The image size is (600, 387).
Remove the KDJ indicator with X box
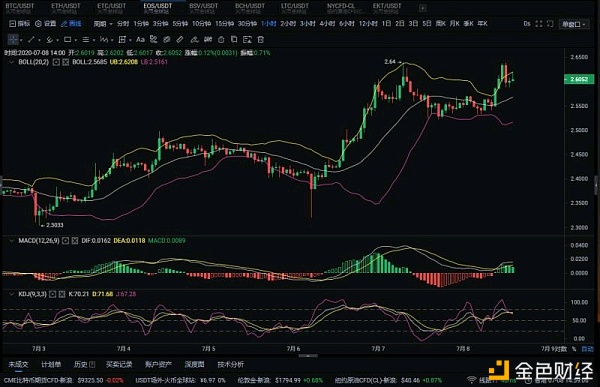pyautogui.click(x=62, y=294)
